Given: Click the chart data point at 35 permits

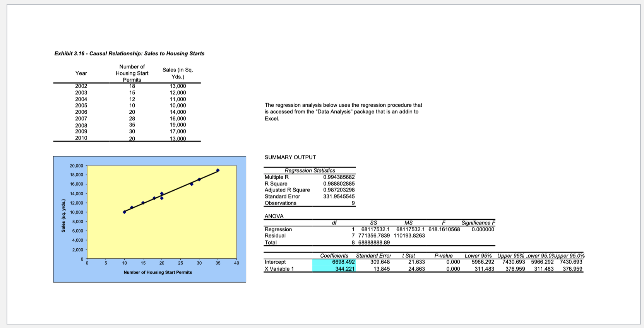Looking at the screenshot, I should tap(218, 170).
